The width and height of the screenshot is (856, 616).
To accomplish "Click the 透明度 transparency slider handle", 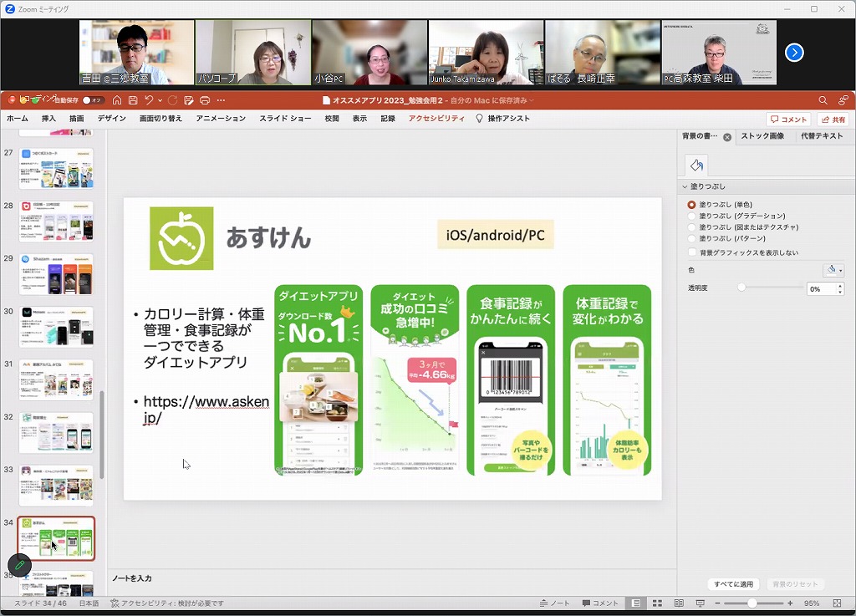I will pyautogui.click(x=741, y=288).
